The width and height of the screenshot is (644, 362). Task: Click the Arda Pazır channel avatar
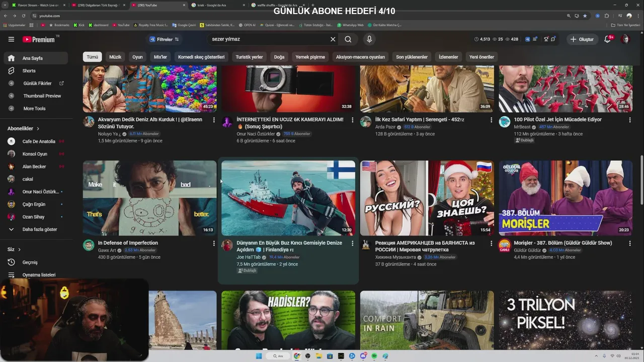pos(366,122)
